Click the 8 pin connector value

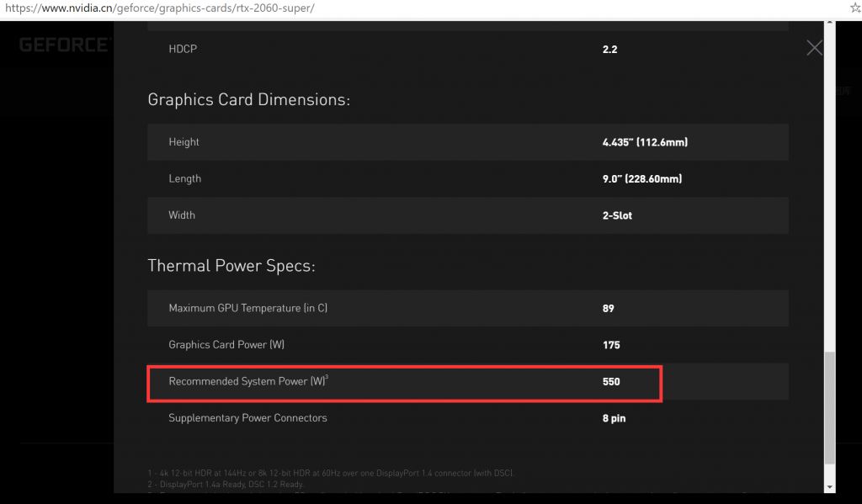pos(614,418)
